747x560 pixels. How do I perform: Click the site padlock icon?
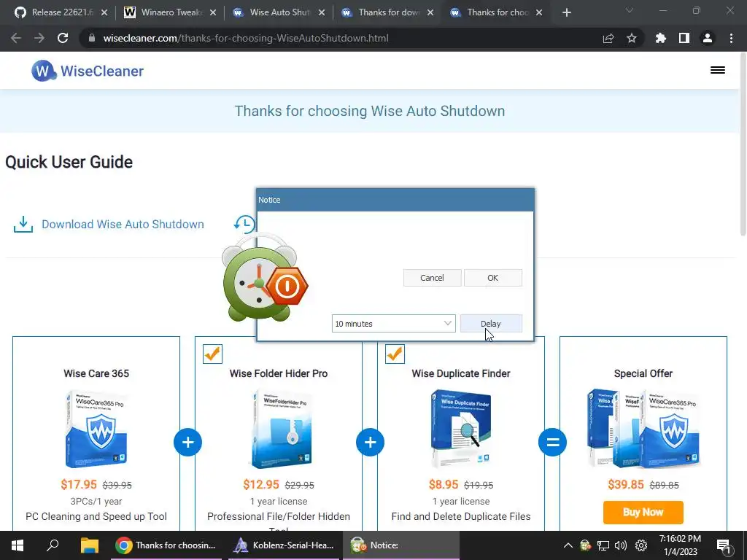click(91, 38)
